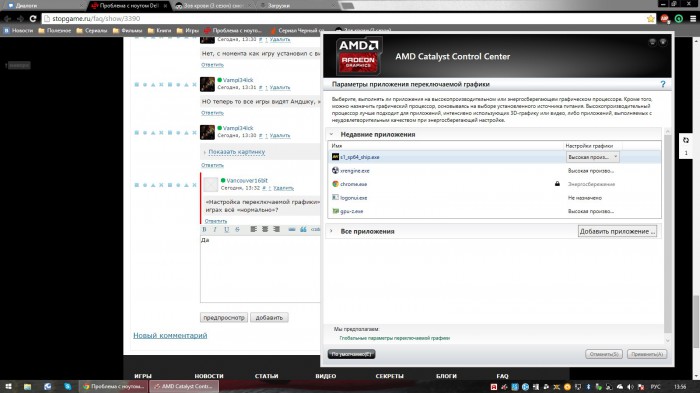This screenshot has width=700, height=393.
Task: Open the Catalyst help question mark
Action: [663, 84]
